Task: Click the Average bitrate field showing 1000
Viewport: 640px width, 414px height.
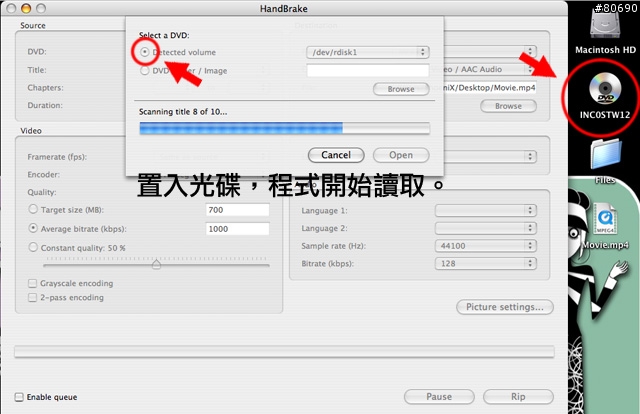Action: (x=237, y=229)
